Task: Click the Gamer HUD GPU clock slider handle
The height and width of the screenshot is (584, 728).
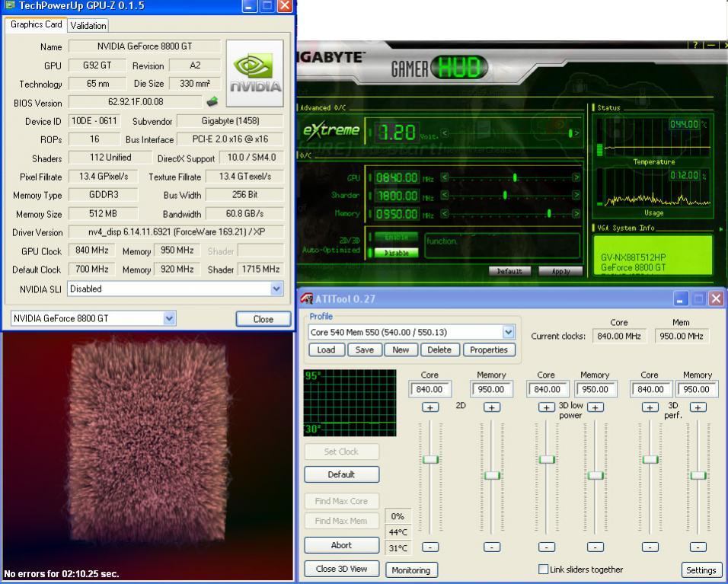Action: [x=515, y=177]
